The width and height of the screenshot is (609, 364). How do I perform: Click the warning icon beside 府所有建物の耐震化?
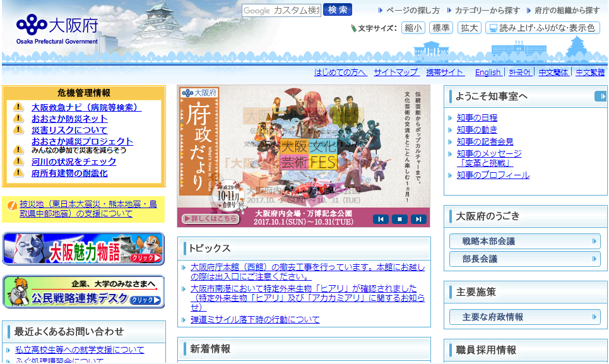18,173
